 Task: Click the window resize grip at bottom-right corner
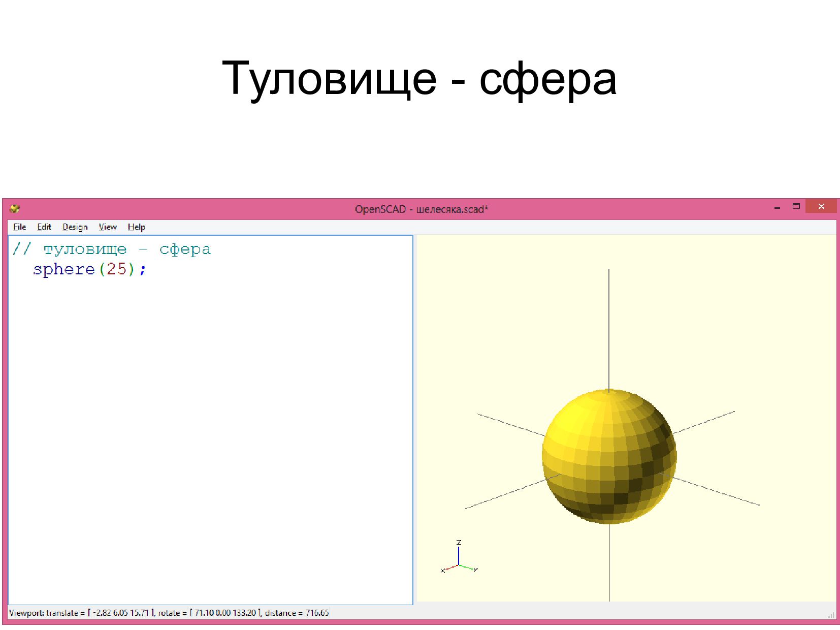[831, 615]
